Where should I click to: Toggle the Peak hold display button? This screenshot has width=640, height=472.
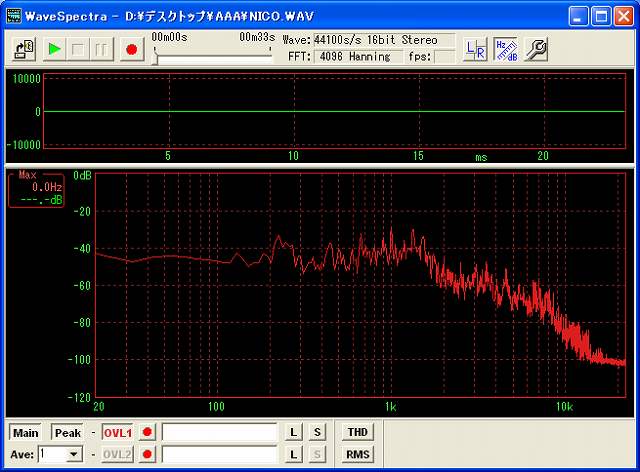[67, 432]
